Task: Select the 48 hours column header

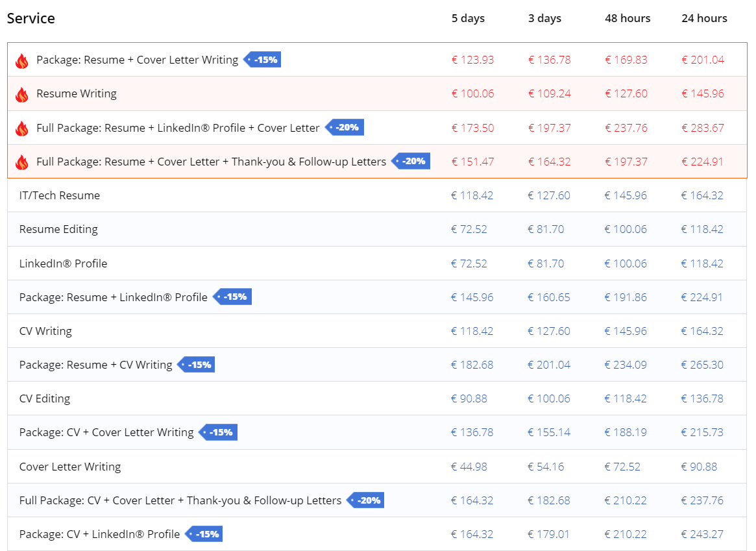Action: [628, 18]
